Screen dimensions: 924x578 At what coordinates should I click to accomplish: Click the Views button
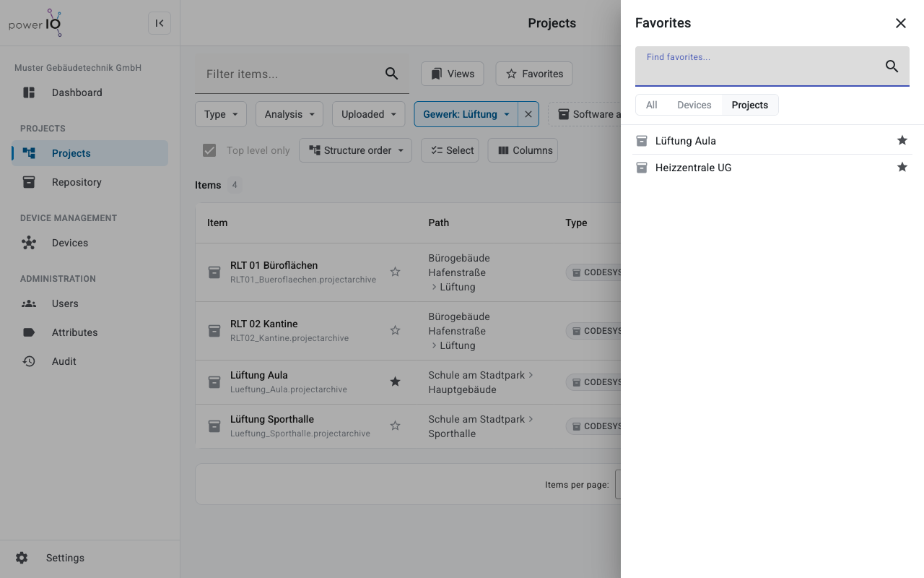coord(453,74)
